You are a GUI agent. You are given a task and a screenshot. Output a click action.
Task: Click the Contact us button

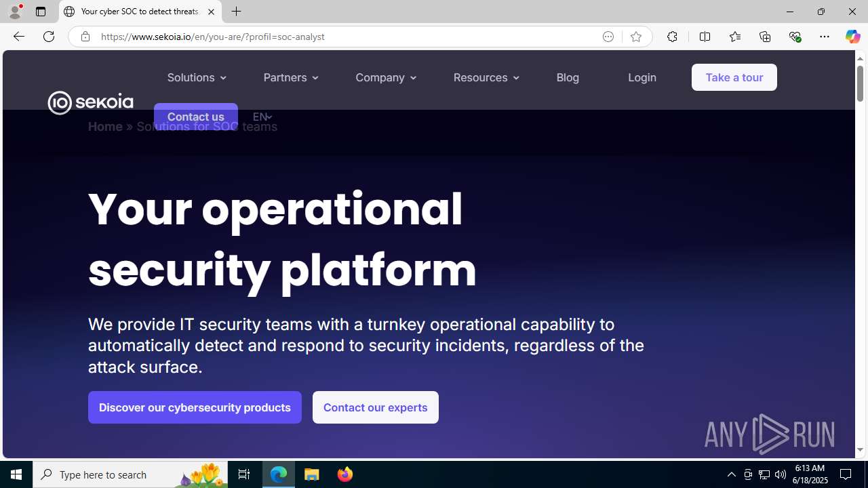[x=196, y=117]
